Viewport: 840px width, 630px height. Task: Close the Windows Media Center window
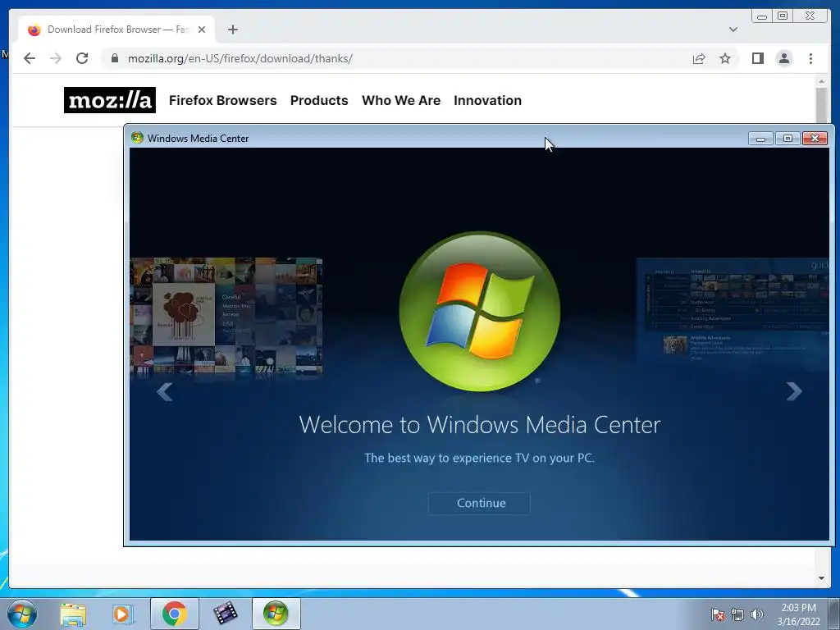pos(815,138)
